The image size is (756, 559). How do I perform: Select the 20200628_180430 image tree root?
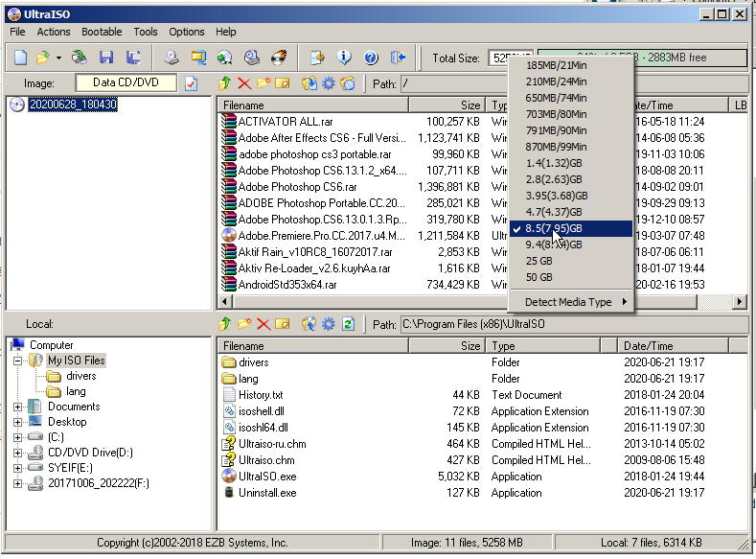click(x=73, y=105)
